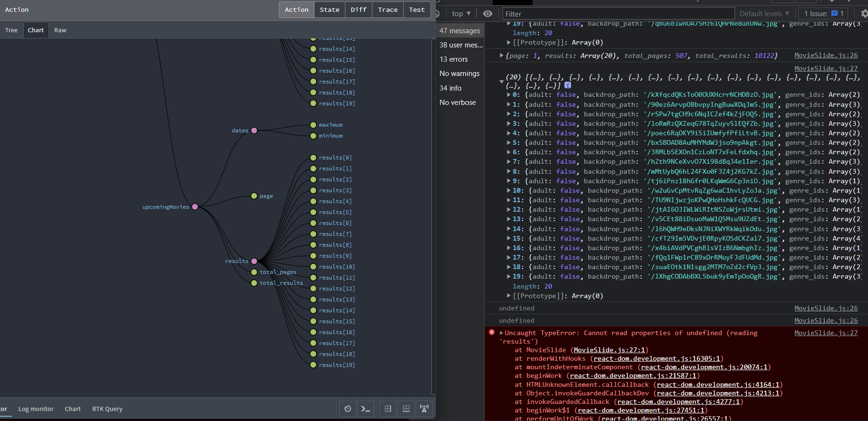
Task: Filter by 47 messages in sidebar
Action: [x=460, y=30]
